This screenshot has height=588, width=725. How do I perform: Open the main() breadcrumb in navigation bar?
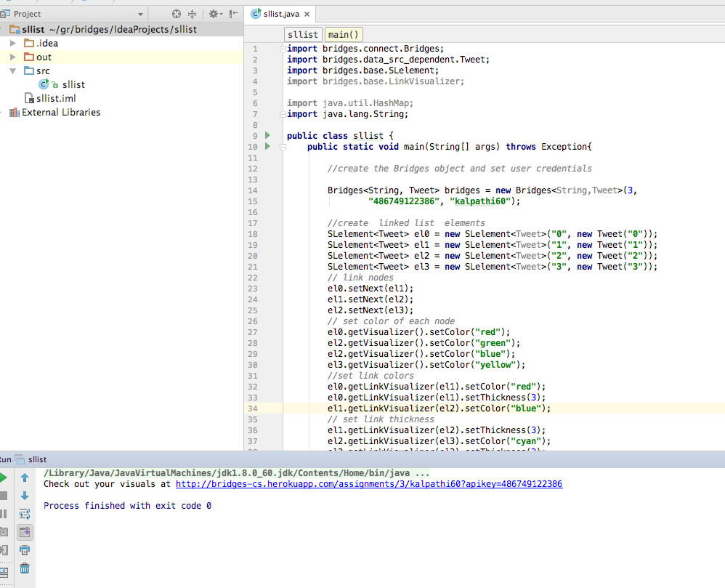pyautogui.click(x=342, y=33)
